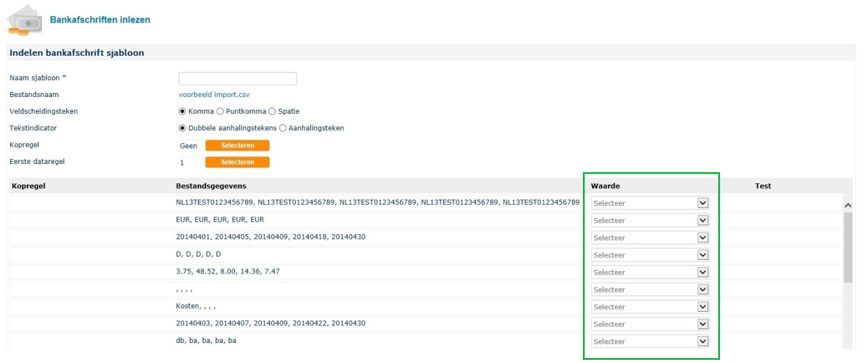Open Waarde dropdown for the Kosten row
The image size is (868, 363).
(x=650, y=307)
